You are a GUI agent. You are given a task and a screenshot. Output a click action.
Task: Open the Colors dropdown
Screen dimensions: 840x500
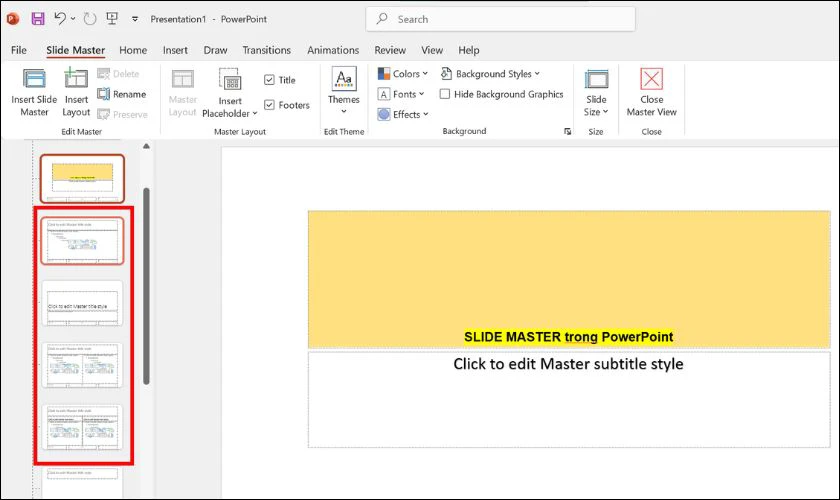click(x=403, y=74)
